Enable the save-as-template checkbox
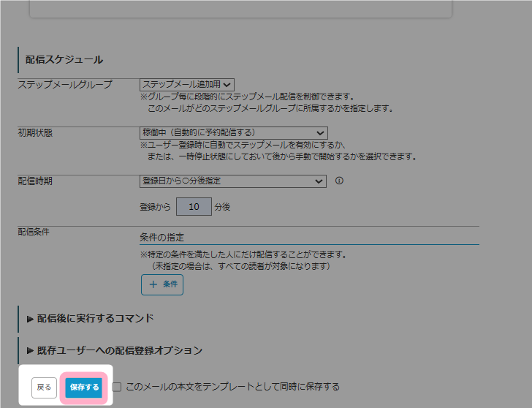This screenshot has width=532, height=408. click(117, 387)
